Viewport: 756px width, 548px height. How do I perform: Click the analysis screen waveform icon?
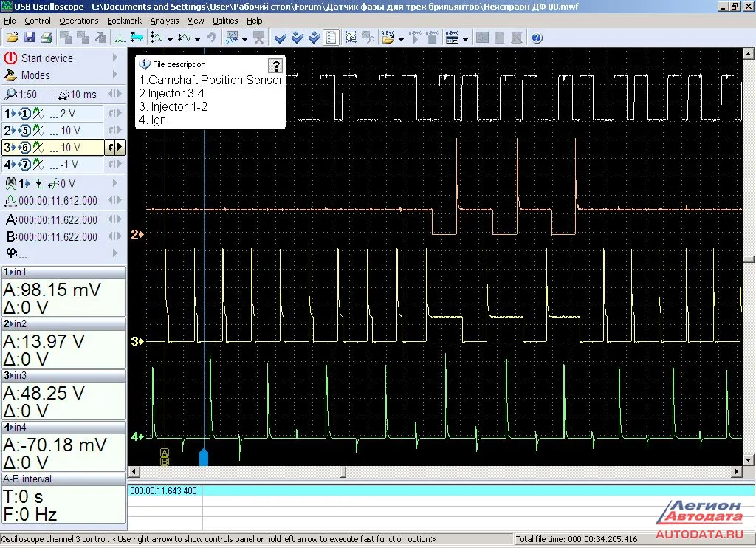click(x=232, y=38)
